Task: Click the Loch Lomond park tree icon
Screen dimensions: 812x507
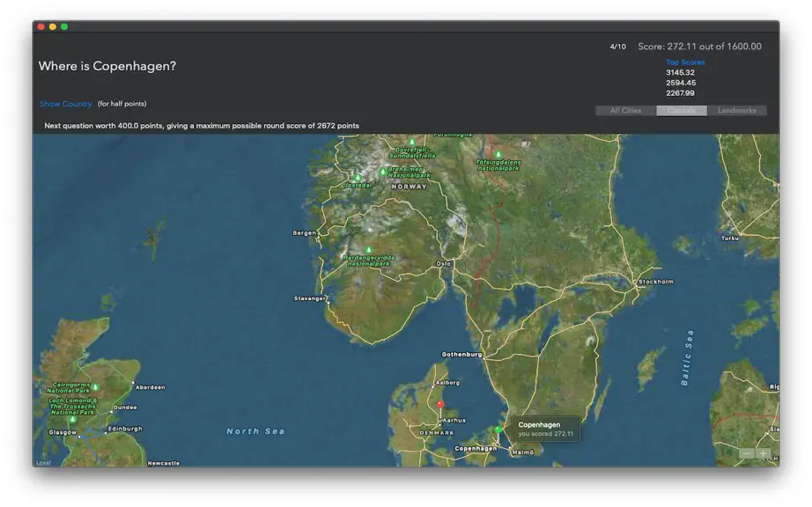Action: [72, 420]
